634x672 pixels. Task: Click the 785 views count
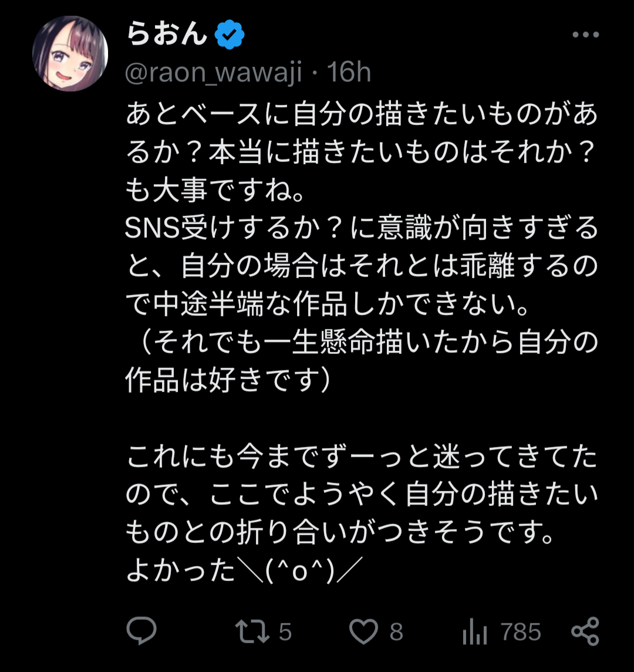click(521, 632)
